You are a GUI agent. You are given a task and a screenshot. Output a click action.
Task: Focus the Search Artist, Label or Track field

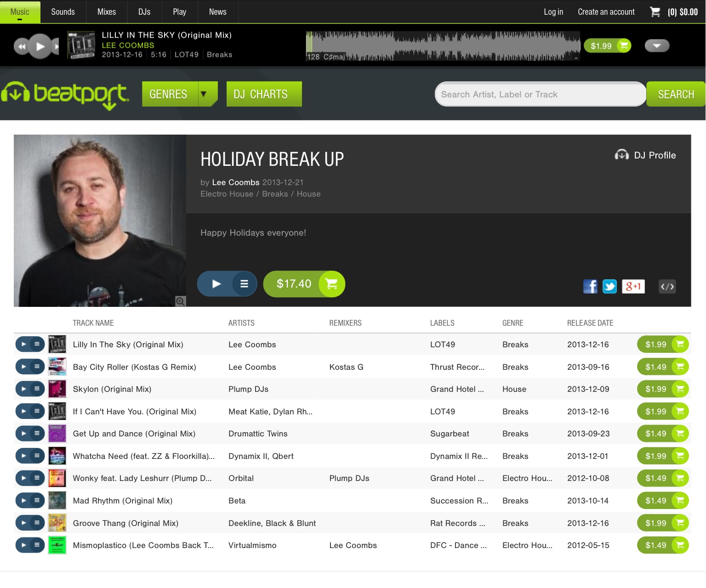click(x=541, y=94)
